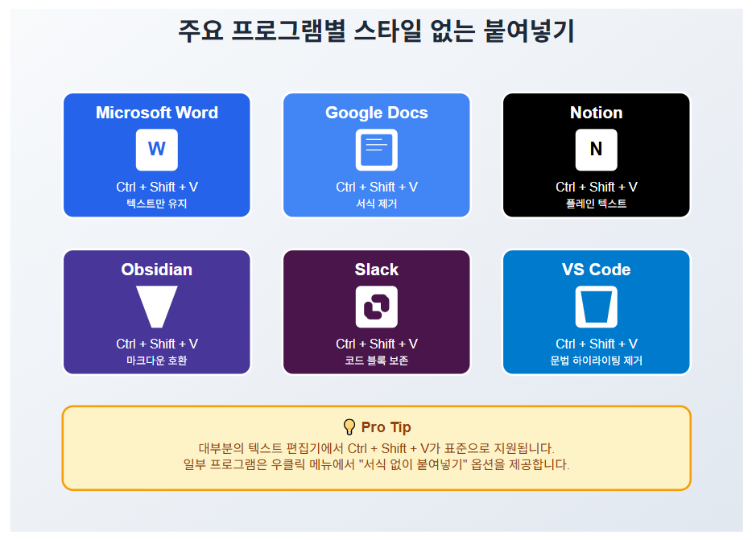Click the '서식 제거' caption
The image size is (756, 540).
(377, 204)
